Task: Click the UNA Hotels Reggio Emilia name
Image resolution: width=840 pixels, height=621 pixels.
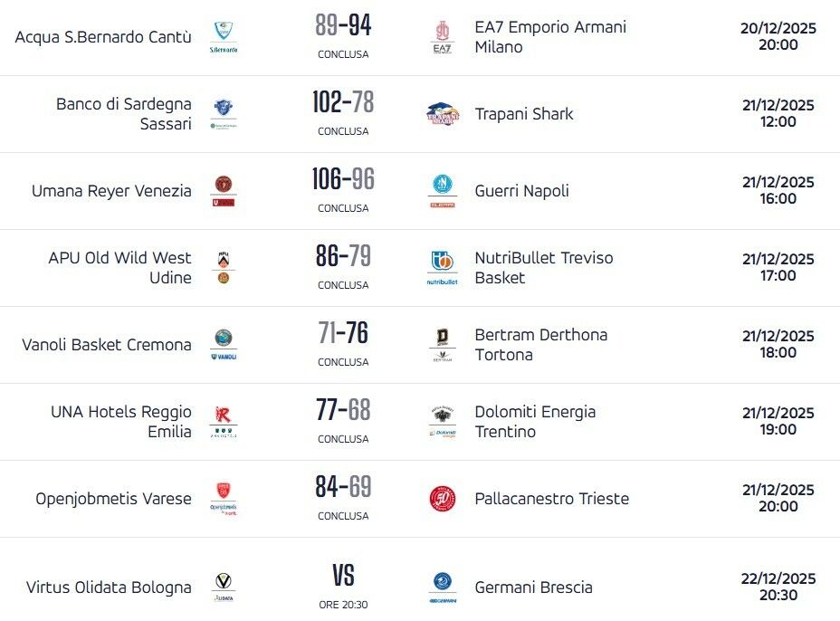Action: (120, 422)
